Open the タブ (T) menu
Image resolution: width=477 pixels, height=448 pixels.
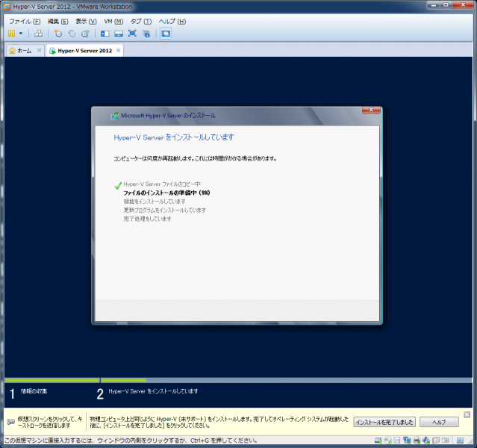point(141,22)
